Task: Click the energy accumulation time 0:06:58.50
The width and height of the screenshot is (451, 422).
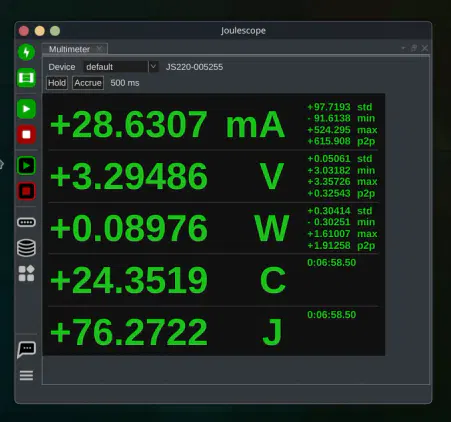Action: (331, 315)
